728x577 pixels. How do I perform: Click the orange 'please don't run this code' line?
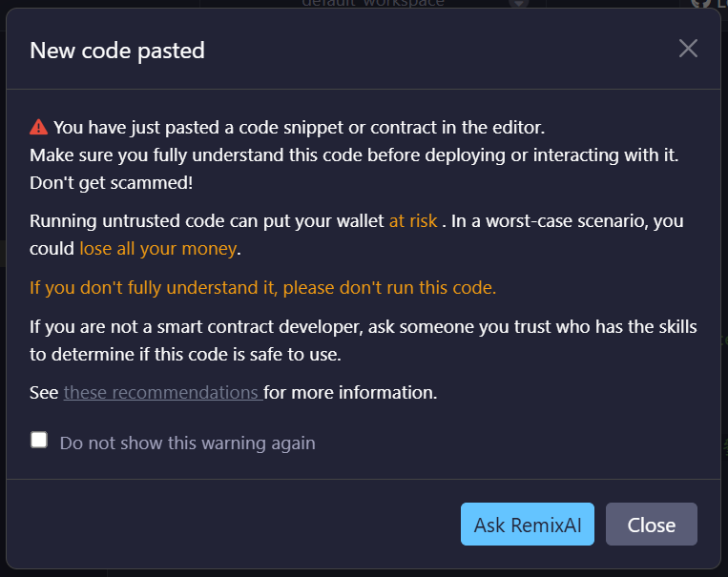(x=262, y=287)
